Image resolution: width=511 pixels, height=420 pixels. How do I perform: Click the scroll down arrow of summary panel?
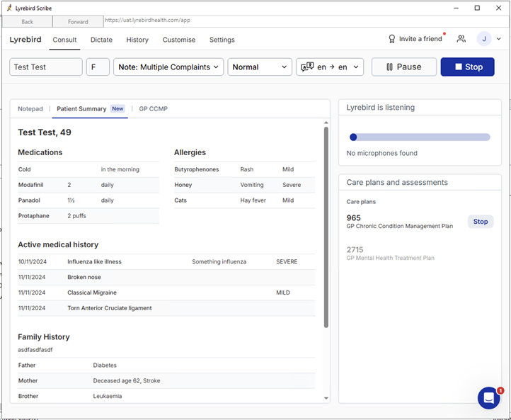pos(326,398)
